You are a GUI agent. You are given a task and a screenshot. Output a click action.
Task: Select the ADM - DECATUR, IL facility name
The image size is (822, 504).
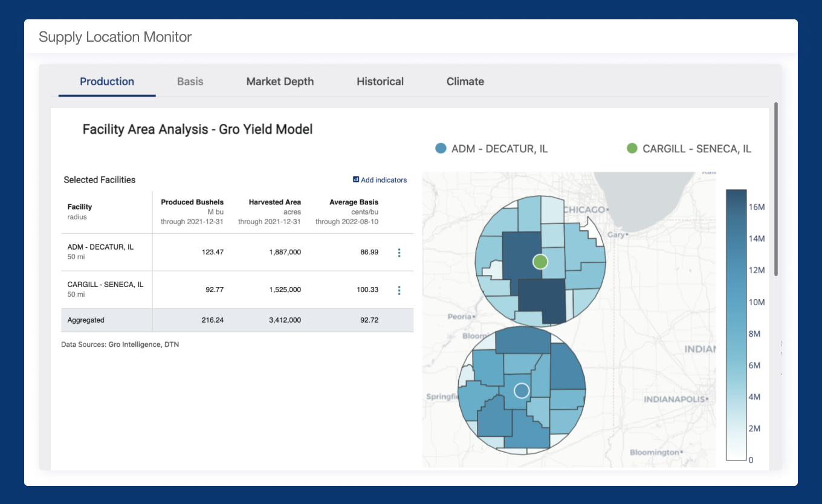[x=100, y=247]
